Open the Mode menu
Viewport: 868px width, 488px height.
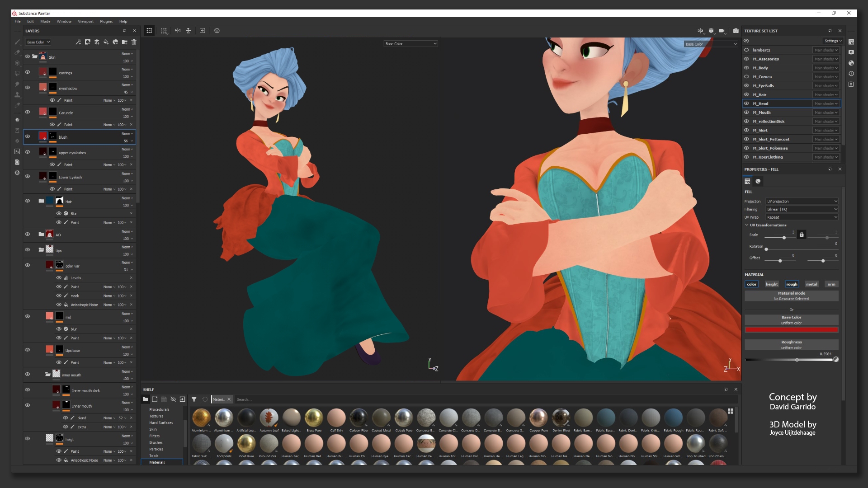pyautogui.click(x=45, y=21)
